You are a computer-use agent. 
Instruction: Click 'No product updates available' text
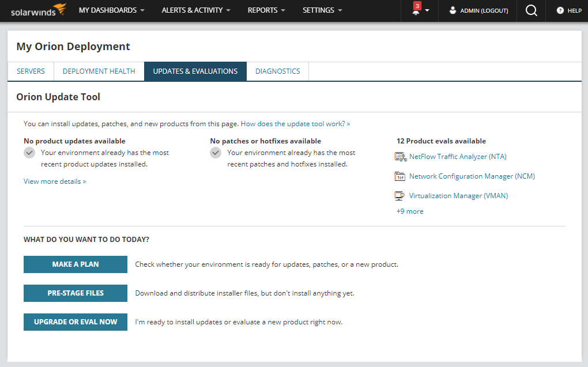pyautogui.click(x=74, y=141)
